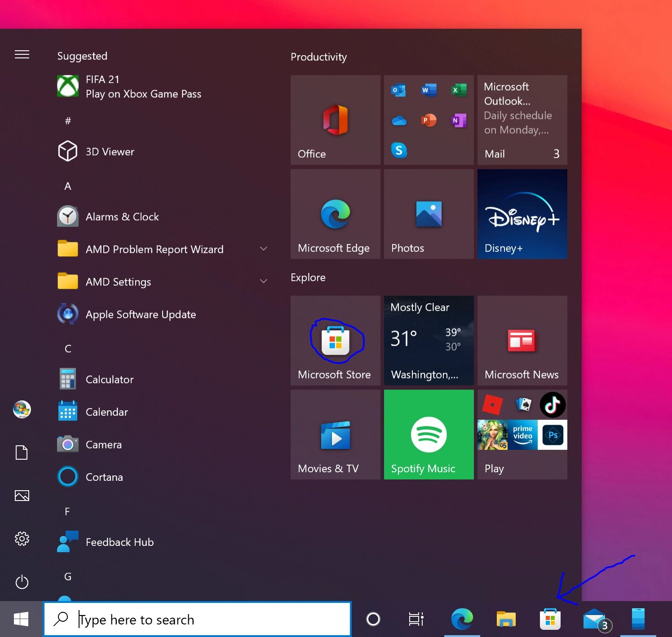Screen dimensions: 672x637
Task: Open Alarms & Clock
Action: coord(162,217)
